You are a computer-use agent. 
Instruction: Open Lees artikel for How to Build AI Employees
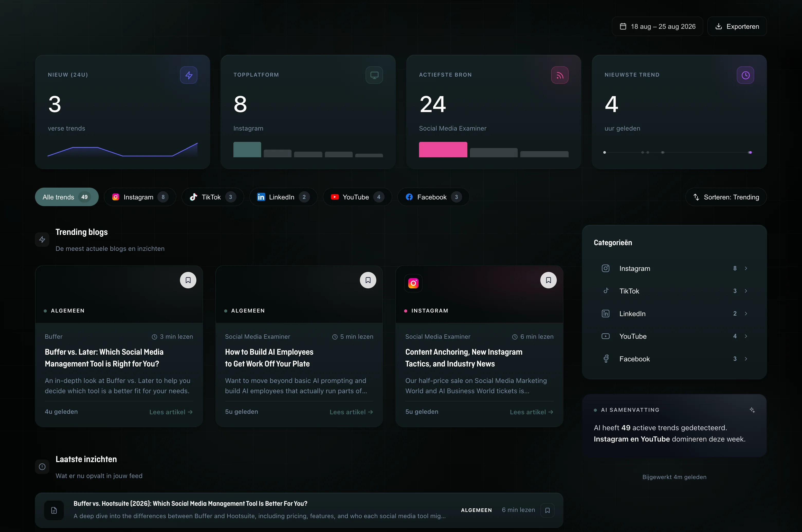tap(351, 412)
